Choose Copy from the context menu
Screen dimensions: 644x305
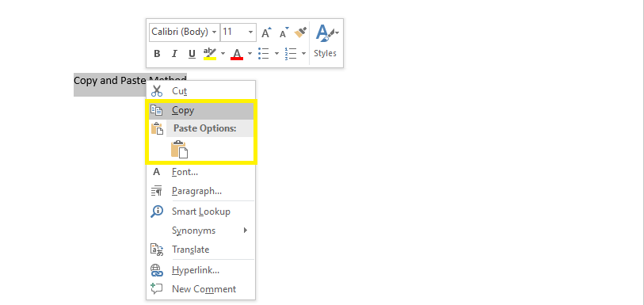point(201,110)
